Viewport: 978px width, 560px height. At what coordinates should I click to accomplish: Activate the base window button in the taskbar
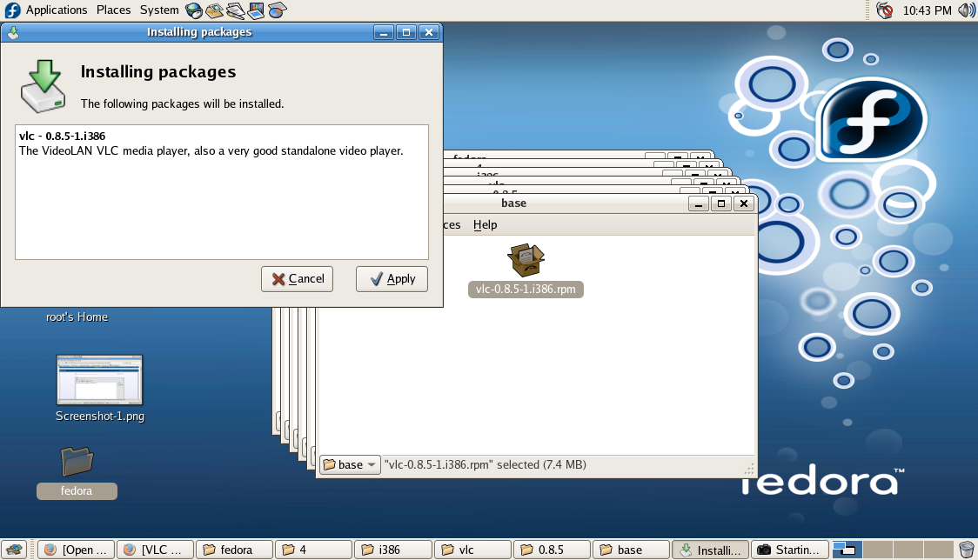631,550
